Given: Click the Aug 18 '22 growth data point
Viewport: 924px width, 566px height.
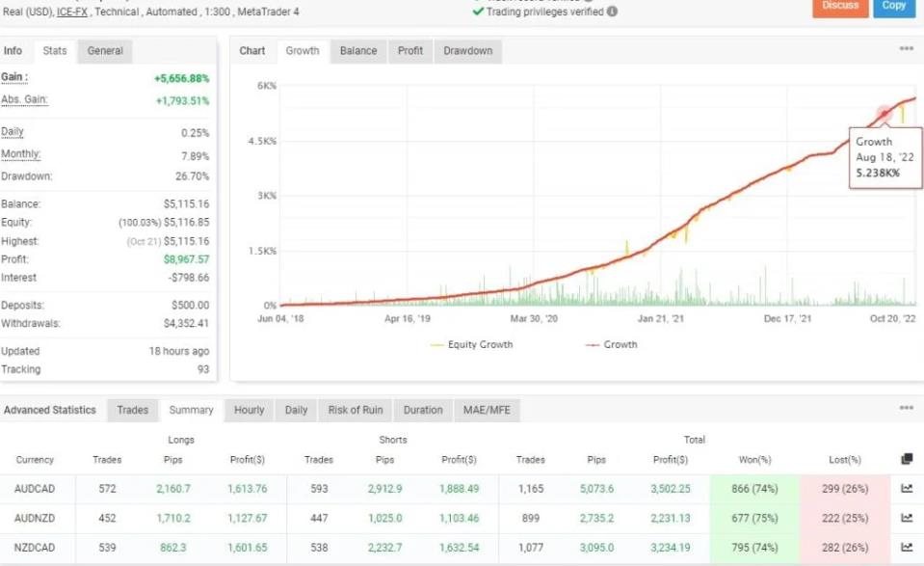Looking at the screenshot, I should [884, 114].
